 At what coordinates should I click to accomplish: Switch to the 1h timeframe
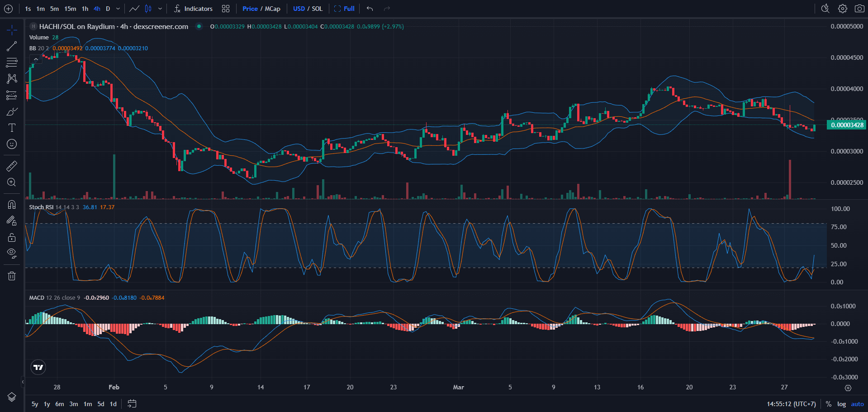pyautogui.click(x=85, y=9)
